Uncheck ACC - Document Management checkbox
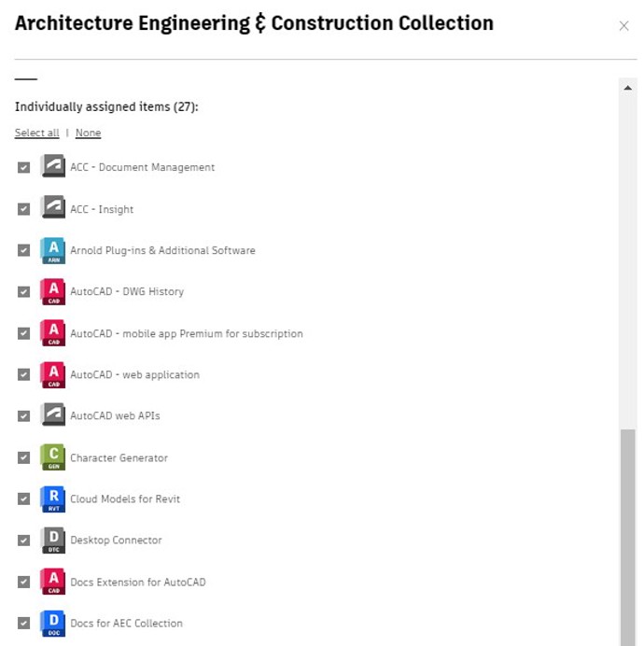 [24, 168]
